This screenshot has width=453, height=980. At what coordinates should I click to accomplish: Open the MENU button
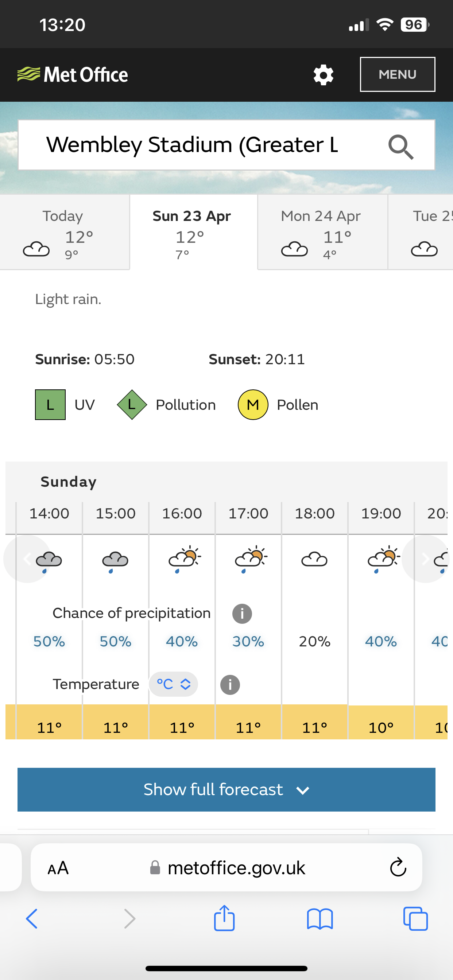click(x=398, y=74)
